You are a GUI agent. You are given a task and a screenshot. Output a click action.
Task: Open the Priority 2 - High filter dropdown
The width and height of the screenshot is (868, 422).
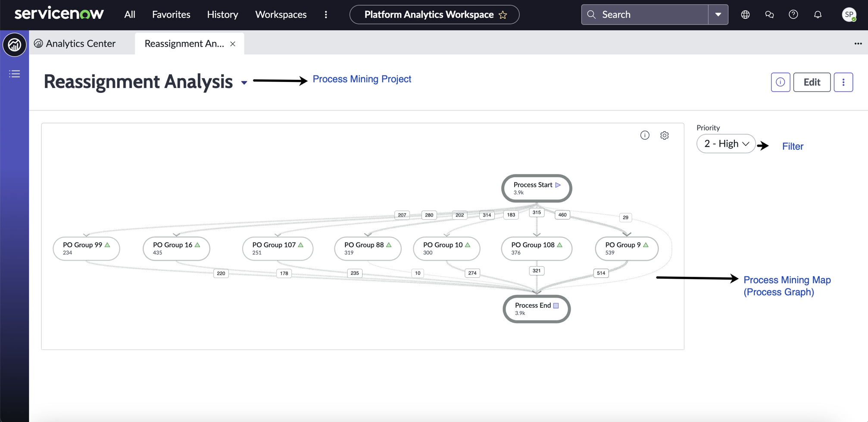pos(726,144)
